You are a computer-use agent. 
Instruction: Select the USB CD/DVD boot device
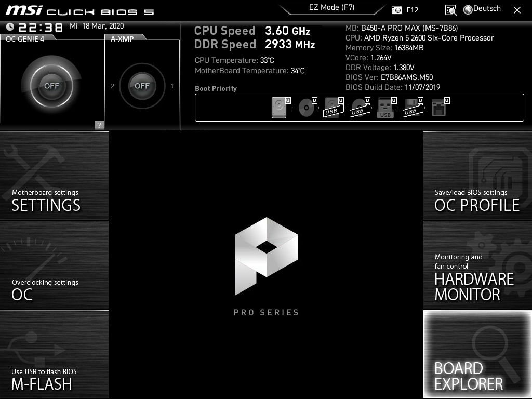point(360,108)
